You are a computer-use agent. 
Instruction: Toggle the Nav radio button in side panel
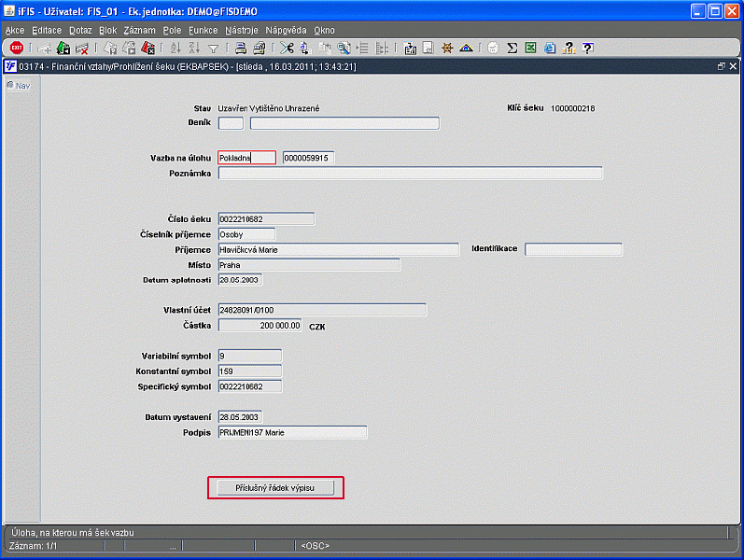[10, 86]
